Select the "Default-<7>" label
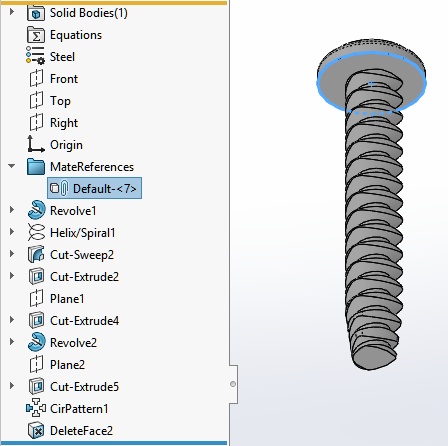Viewport: 448px width, 446px height. 105,189
